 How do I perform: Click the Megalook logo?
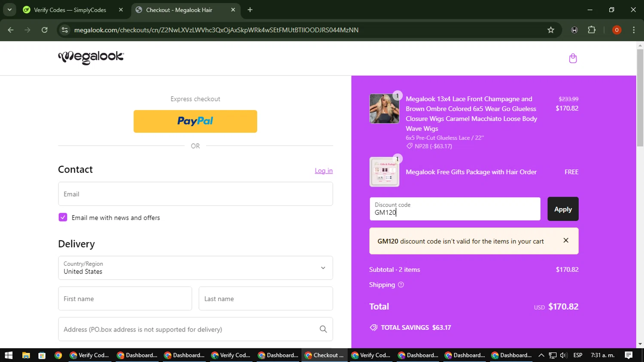tap(91, 58)
